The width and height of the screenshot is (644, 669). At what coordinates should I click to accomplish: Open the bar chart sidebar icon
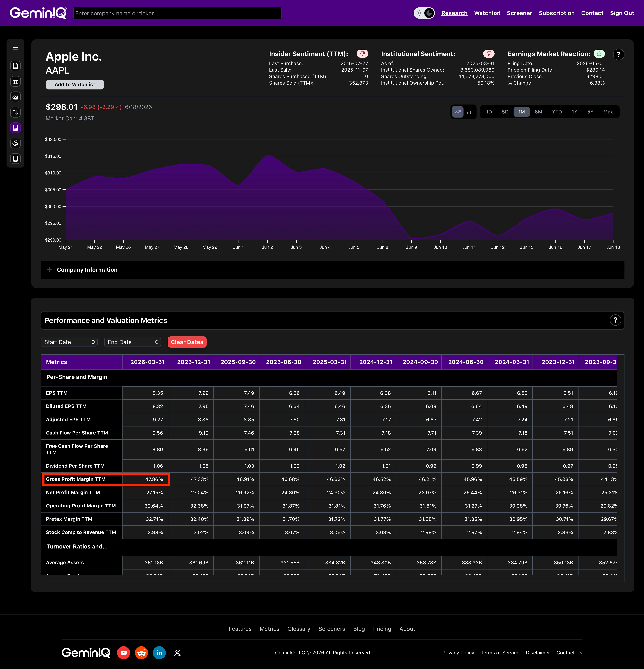pos(15,97)
